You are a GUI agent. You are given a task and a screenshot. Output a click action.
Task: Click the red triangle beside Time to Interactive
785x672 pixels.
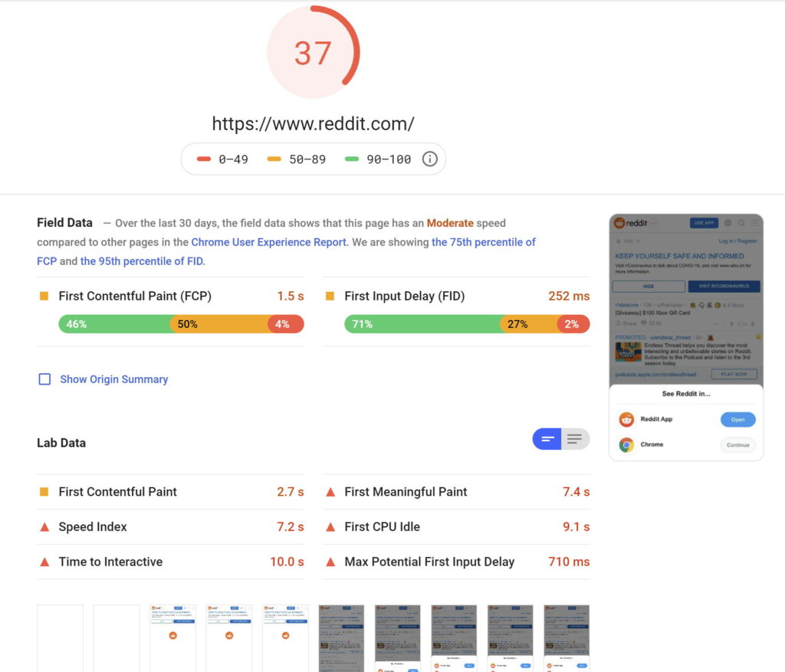44,562
